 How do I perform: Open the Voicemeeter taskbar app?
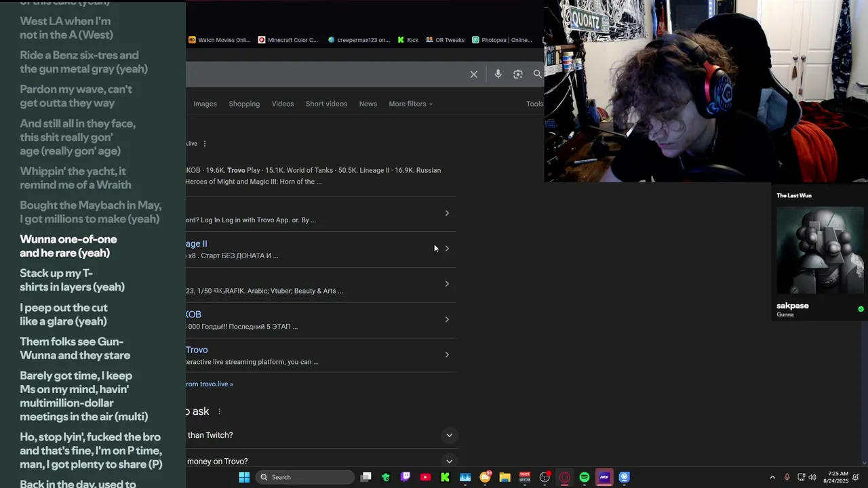pos(525,477)
